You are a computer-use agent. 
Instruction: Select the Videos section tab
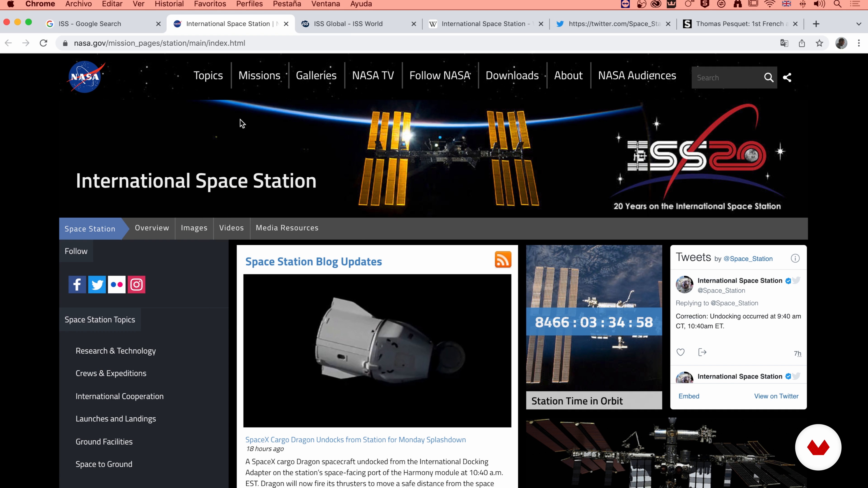(231, 228)
